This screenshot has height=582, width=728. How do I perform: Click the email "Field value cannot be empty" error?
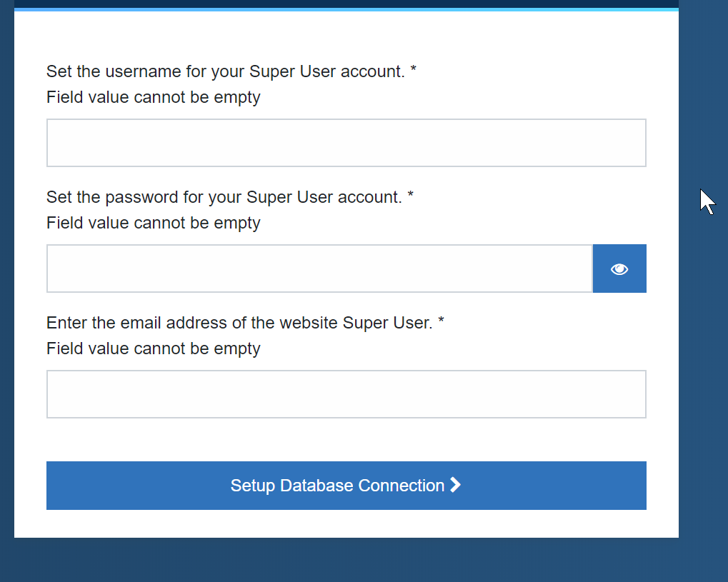153,348
